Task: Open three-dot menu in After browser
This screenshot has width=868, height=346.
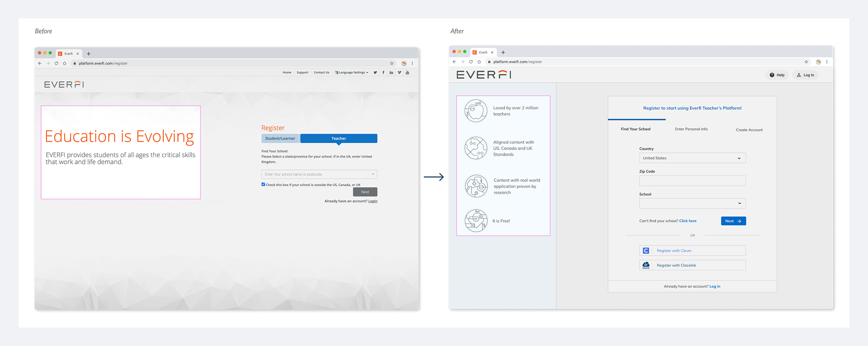Action: click(827, 62)
